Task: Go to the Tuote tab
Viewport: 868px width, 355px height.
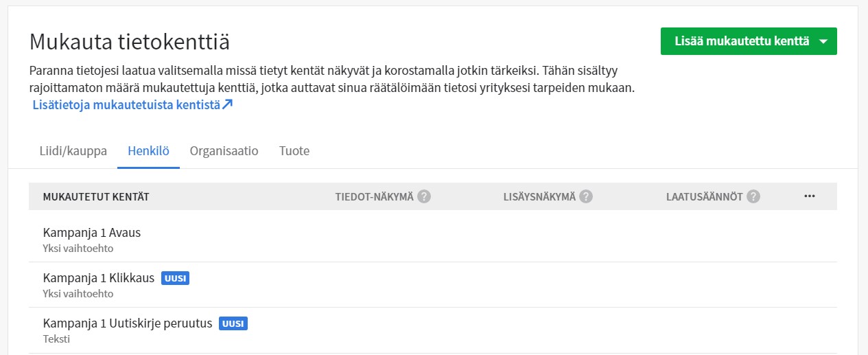Action: tap(294, 150)
